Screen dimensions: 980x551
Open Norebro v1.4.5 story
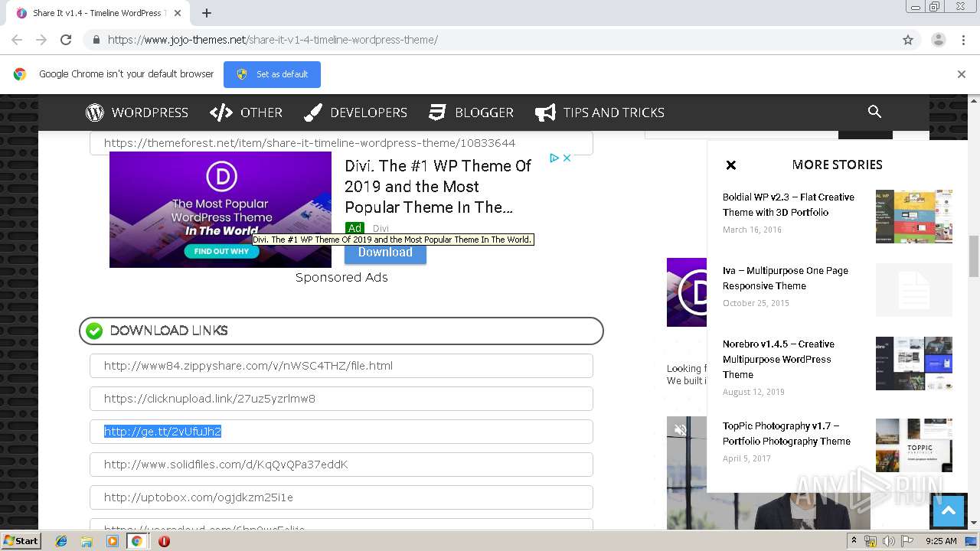point(779,359)
